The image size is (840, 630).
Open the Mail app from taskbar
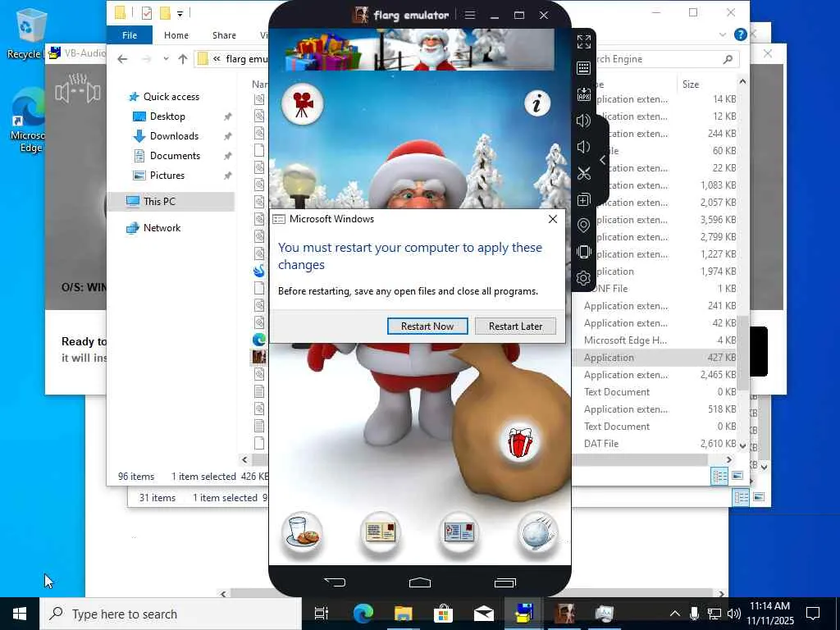(484, 614)
